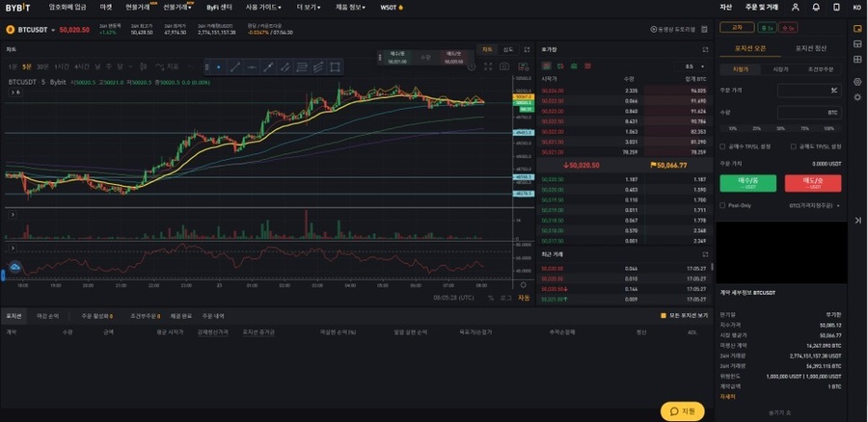Set quantity to 100% on the percentage bar

click(x=828, y=128)
